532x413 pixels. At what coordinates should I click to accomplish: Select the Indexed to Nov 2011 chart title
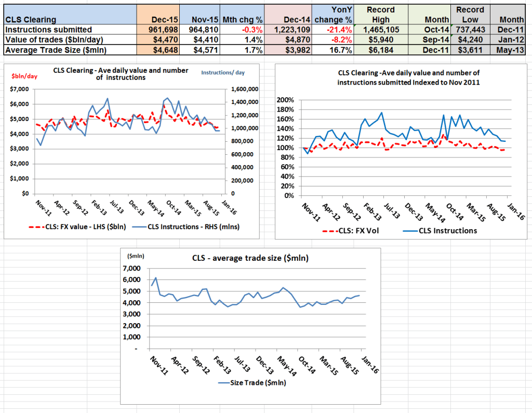[x=408, y=77]
